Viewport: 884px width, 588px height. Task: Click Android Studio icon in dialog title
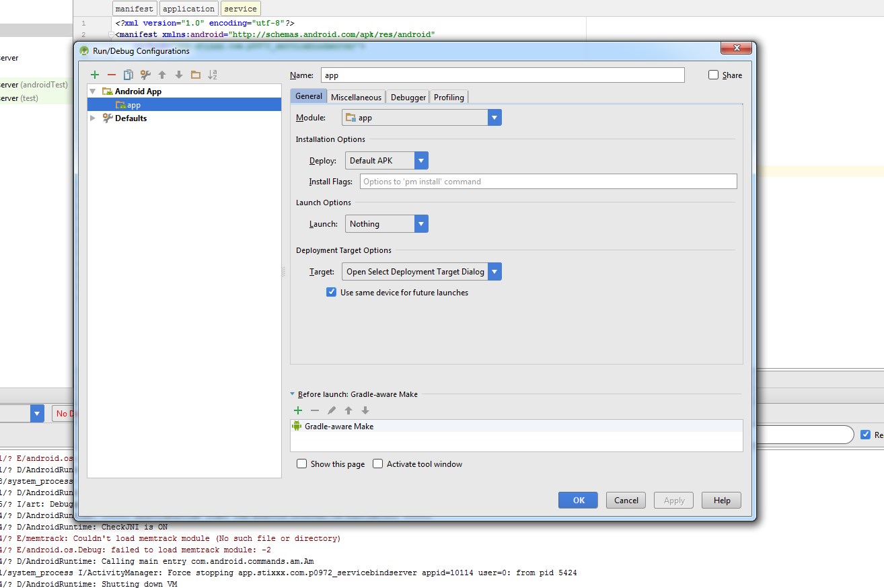[x=84, y=50]
